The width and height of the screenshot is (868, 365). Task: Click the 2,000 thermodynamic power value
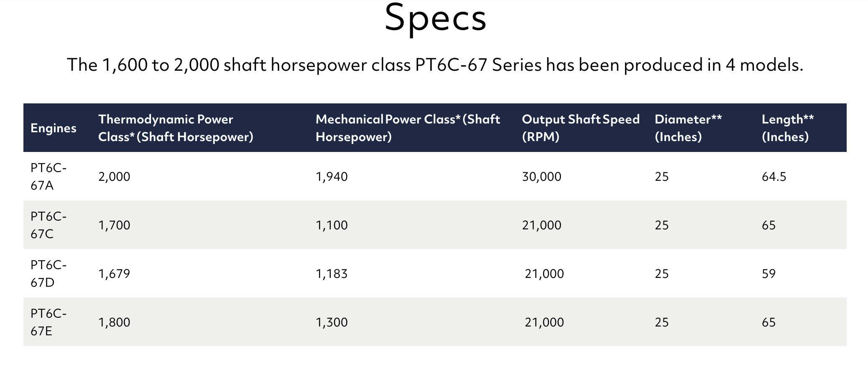click(114, 177)
